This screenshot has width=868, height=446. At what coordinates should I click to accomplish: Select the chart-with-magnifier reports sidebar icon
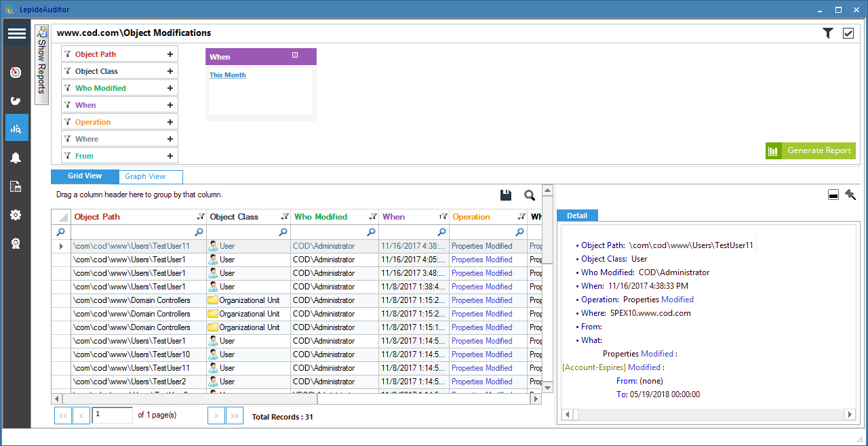click(16, 127)
